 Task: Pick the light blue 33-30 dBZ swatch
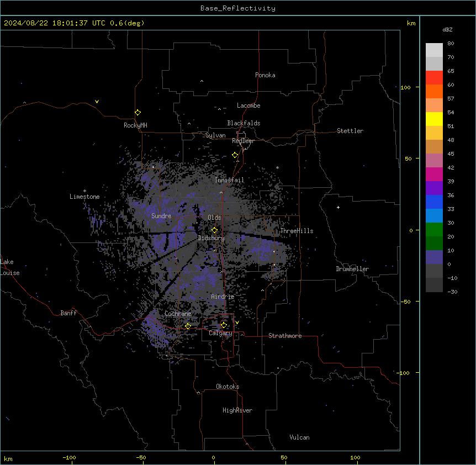point(434,215)
